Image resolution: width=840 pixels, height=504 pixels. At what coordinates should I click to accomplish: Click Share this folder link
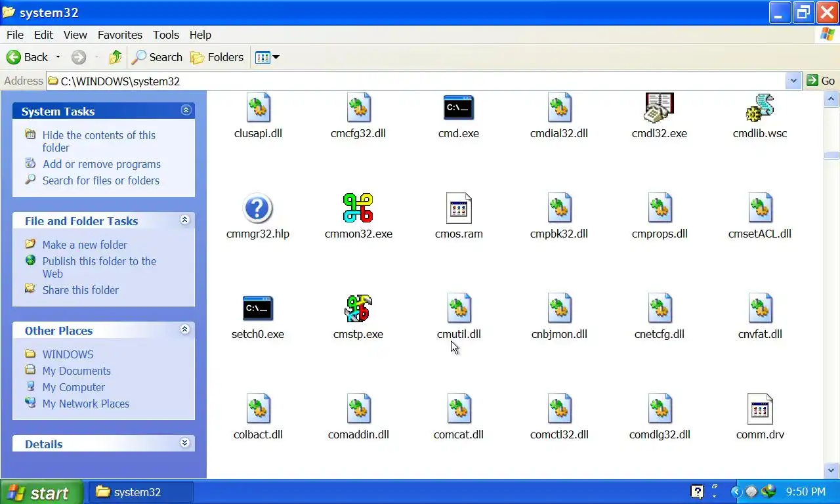pyautogui.click(x=81, y=290)
